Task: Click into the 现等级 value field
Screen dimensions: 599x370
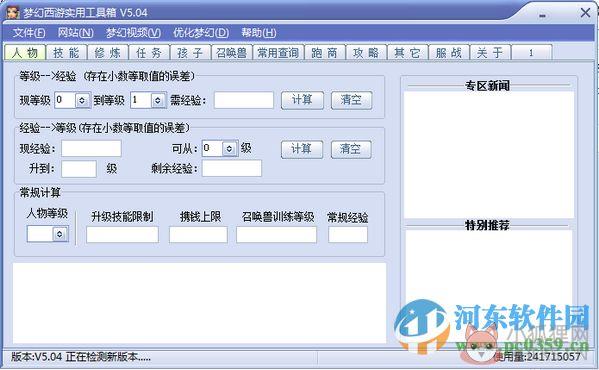Action: 65,100
